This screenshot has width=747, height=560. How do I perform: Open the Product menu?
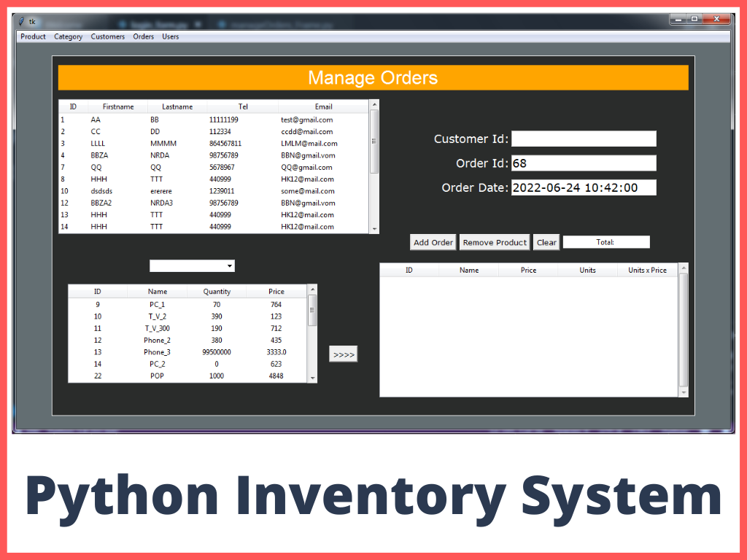(33, 36)
